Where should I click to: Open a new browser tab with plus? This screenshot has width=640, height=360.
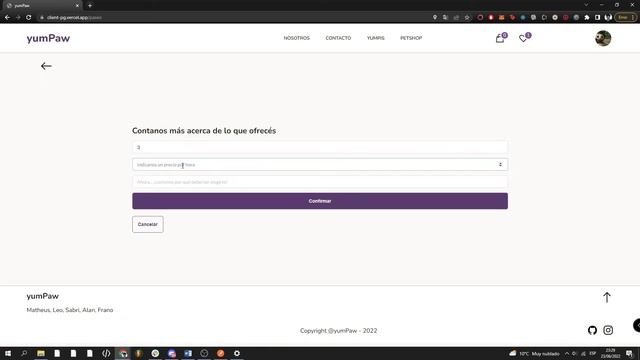[x=90, y=5]
